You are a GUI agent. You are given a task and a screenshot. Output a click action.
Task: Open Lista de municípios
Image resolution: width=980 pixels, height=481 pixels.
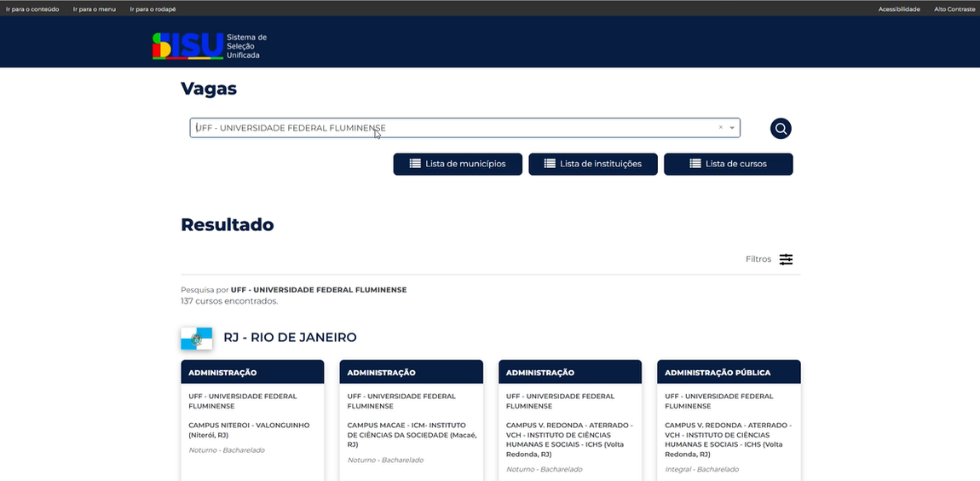point(458,164)
